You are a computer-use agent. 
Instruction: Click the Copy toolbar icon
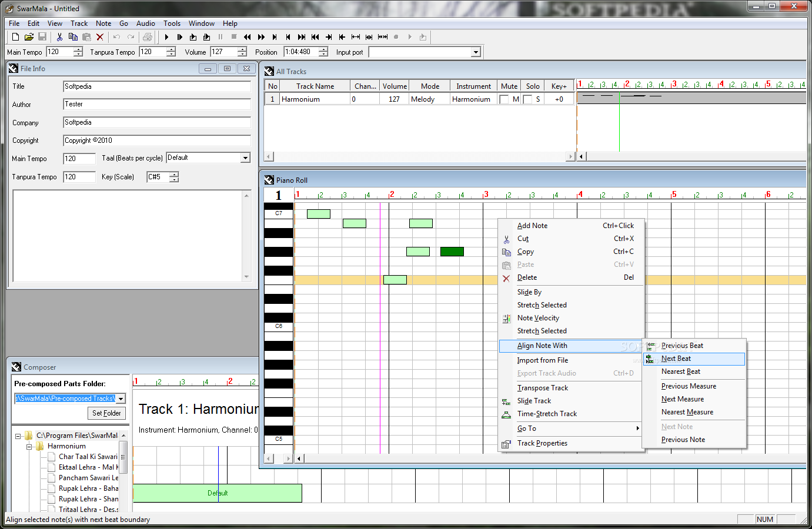pos(73,37)
